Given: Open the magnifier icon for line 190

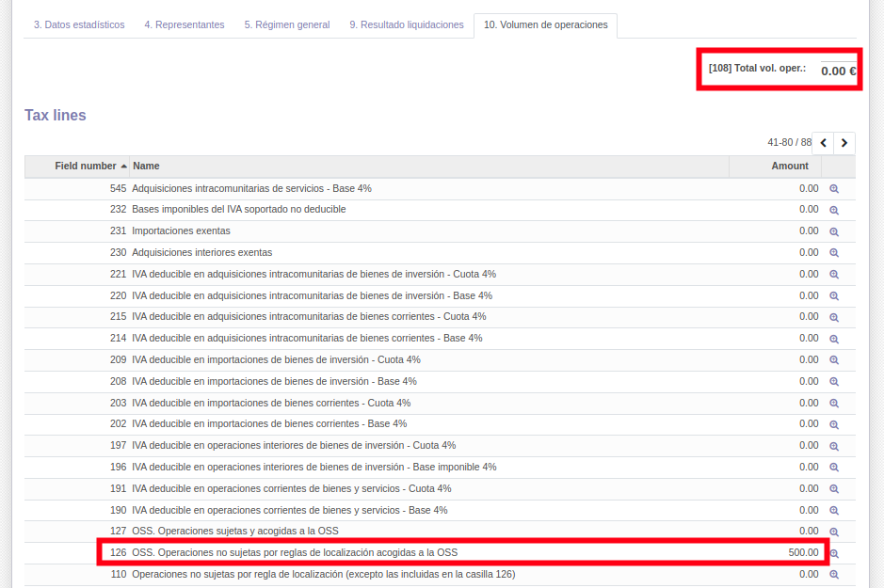Looking at the screenshot, I should pos(832,509).
